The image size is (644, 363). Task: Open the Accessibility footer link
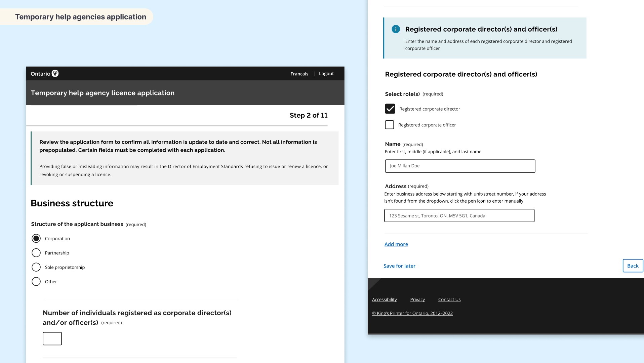[384, 299]
